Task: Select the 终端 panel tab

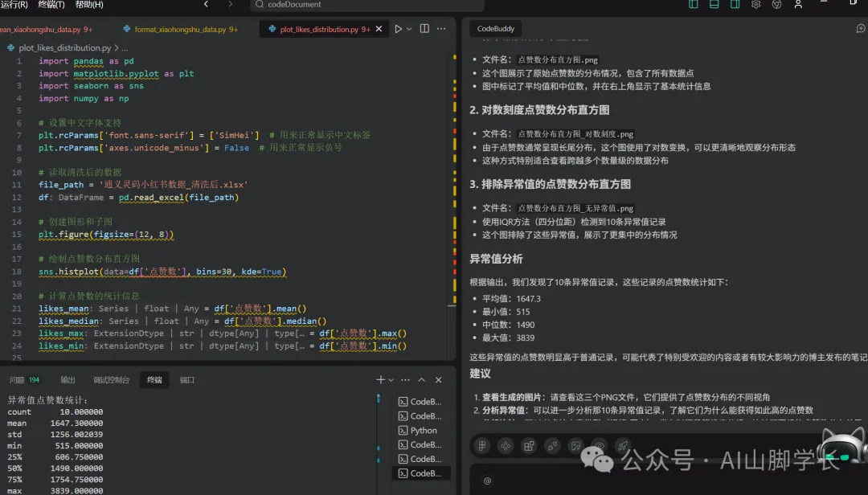Action: click(x=154, y=380)
